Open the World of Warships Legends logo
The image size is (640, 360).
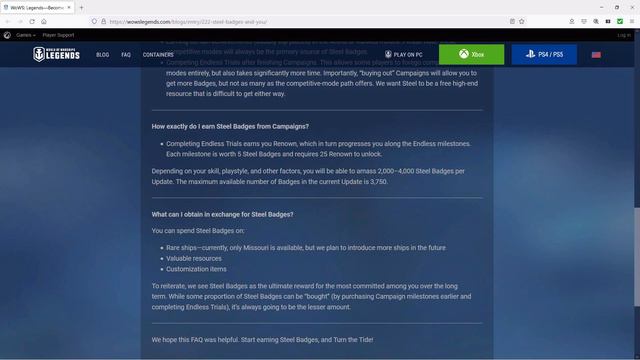[x=56, y=54]
